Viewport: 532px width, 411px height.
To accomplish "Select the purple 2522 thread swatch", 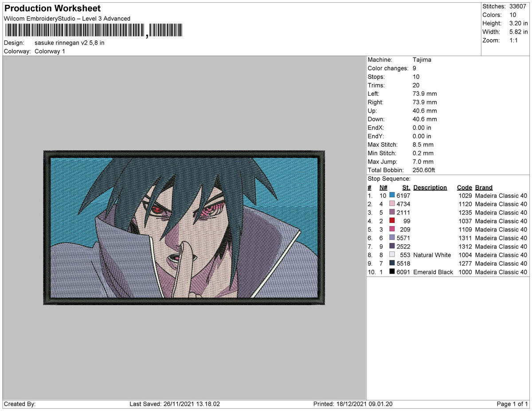I will pyautogui.click(x=393, y=247).
